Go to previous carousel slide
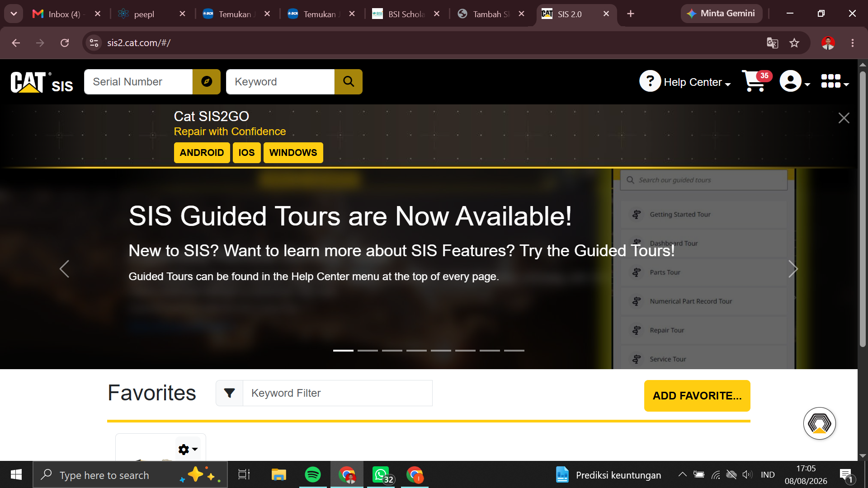This screenshot has height=488, width=868. point(64,269)
